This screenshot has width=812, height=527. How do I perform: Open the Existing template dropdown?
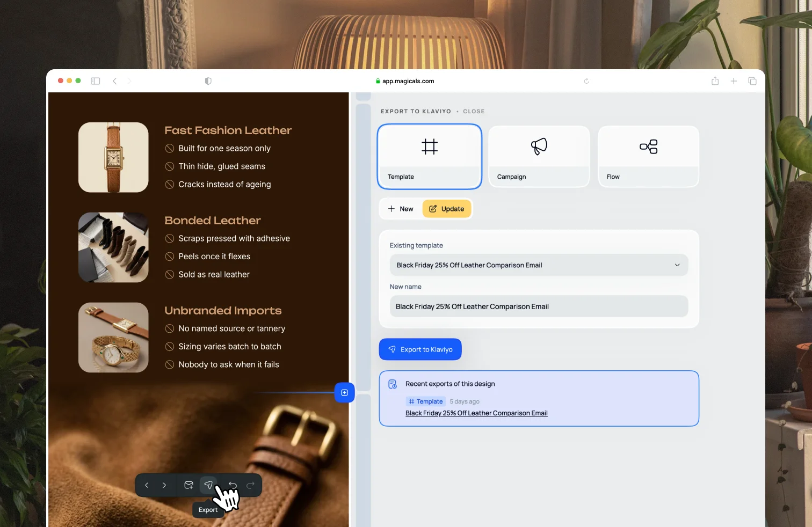(539, 265)
